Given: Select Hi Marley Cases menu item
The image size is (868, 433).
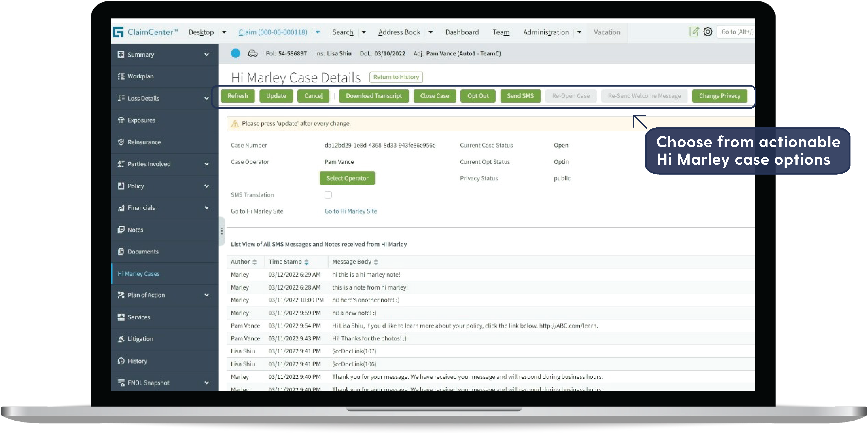Looking at the screenshot, I should [x=138, y=274].
